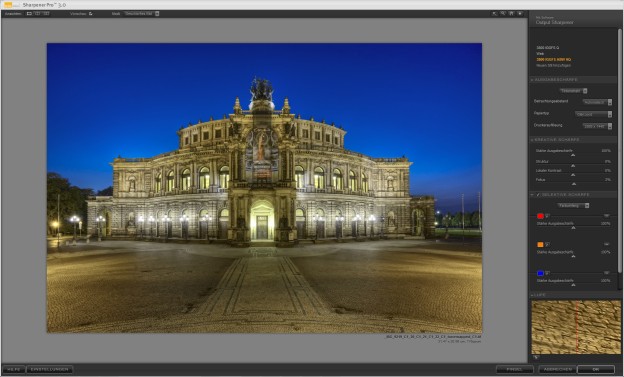Click the Lupe magnified preview thumbnail
This screenshot has height=377, width=624.
point(576,327)
